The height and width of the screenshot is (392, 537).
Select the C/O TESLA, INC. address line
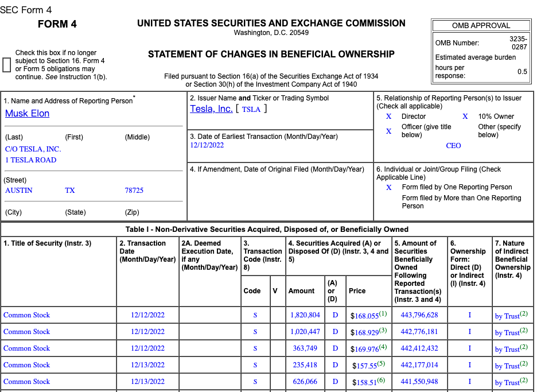pos(33,149)
